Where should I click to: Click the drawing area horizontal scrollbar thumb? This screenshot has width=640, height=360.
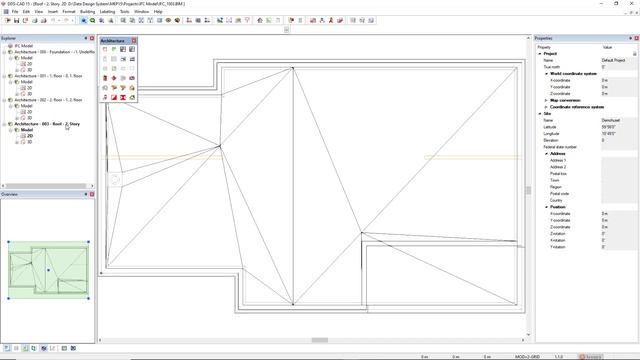click(x=320, y=340)
